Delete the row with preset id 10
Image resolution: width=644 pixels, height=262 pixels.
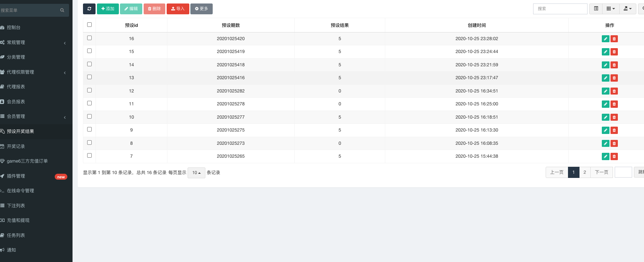tap(614, 117)
